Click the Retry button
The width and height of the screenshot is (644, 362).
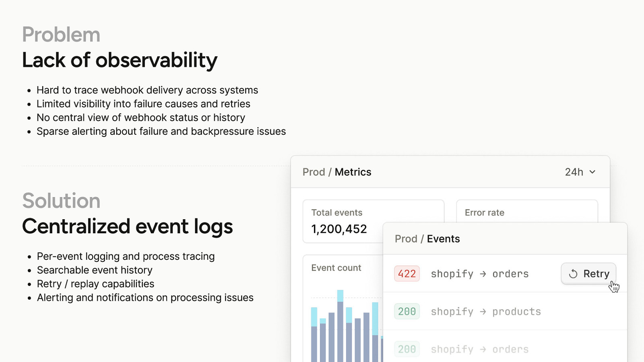coord(588,274)
